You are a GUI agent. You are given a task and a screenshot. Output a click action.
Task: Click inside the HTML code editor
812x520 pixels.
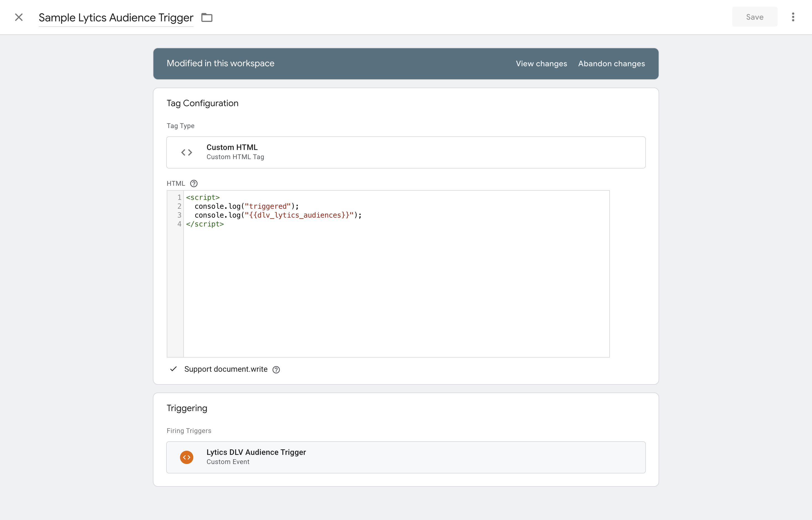pos(388,274)
